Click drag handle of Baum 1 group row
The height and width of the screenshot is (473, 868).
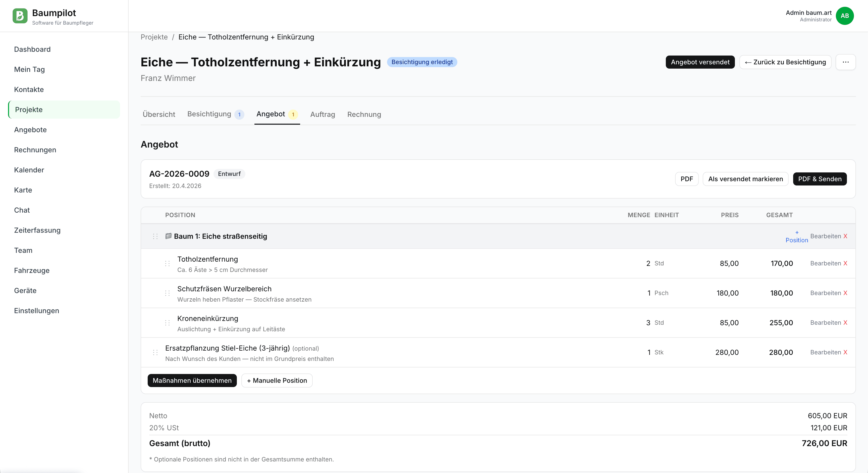[x=155, y=236]
